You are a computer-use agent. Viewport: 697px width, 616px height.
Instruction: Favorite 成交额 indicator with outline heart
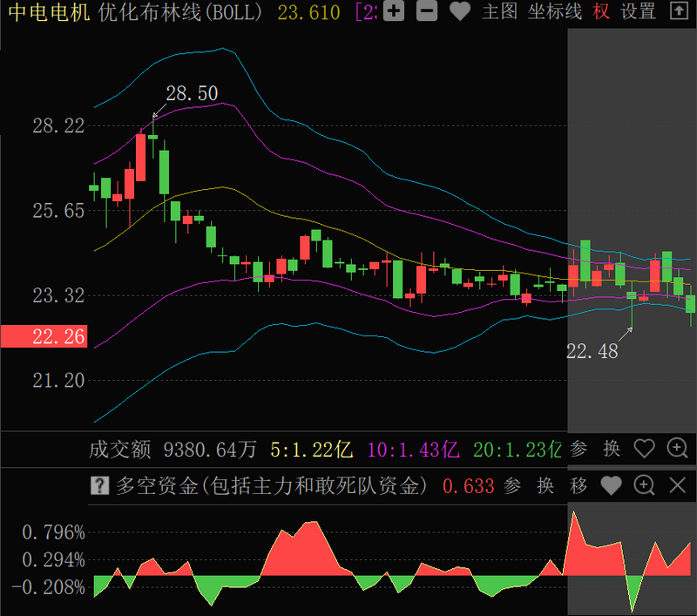(x=644, y=449)
